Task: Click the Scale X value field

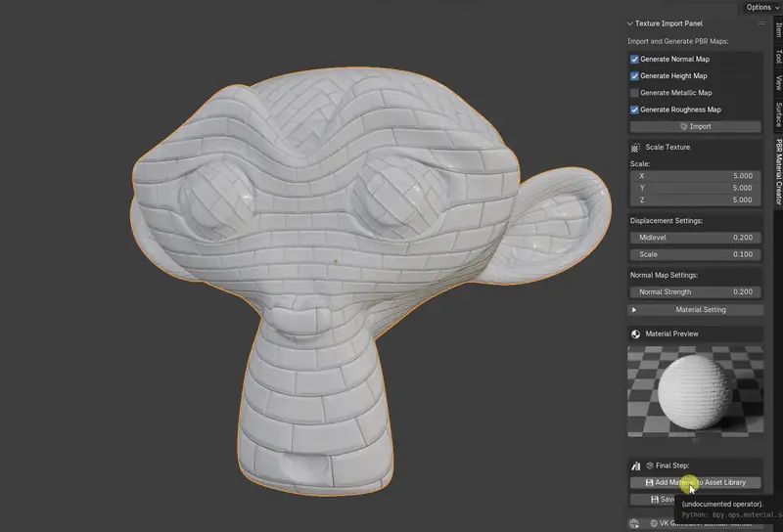Action: click(695, 176)
